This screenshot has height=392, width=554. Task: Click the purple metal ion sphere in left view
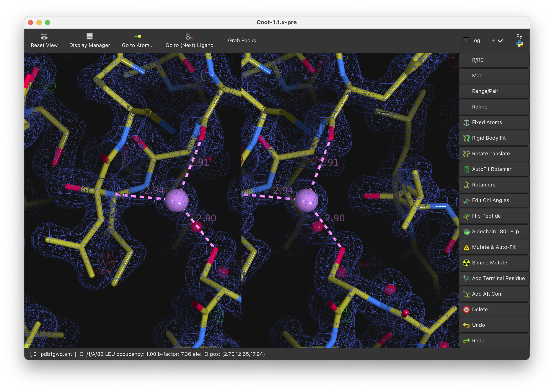click(x=176, y=200)
